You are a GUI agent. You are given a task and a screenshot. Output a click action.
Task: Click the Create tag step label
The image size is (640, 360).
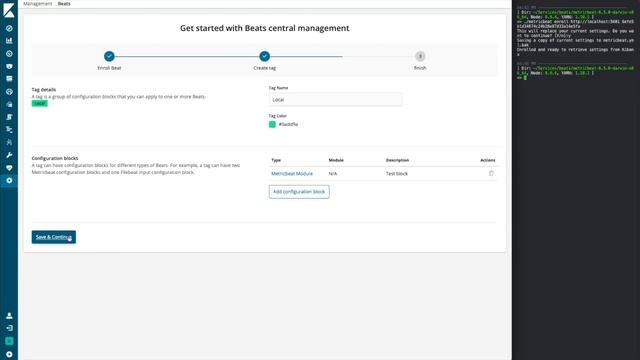coord(264,68)
